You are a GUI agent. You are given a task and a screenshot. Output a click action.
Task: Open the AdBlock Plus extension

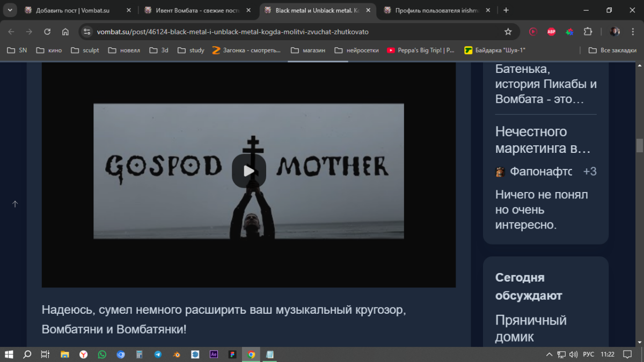551,32
